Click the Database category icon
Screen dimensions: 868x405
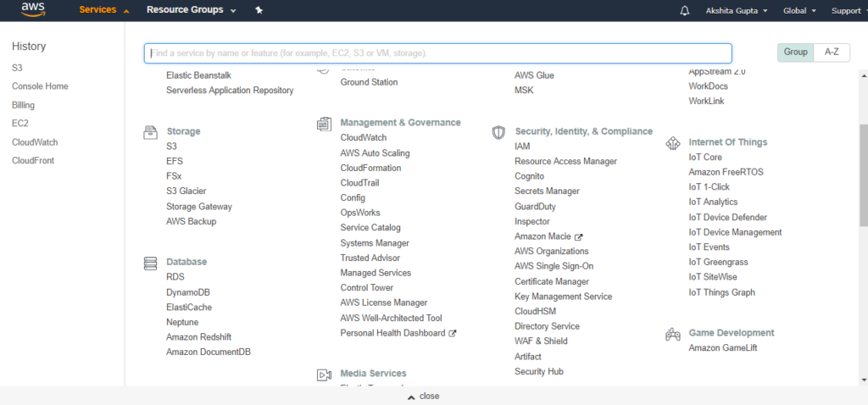point(150,263)
